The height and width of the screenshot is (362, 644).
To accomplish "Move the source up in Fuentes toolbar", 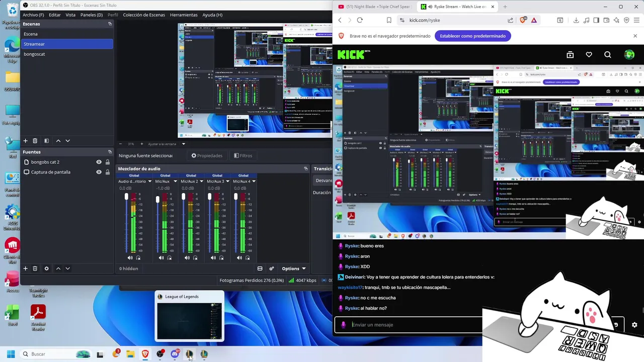I will coord(58,268).
